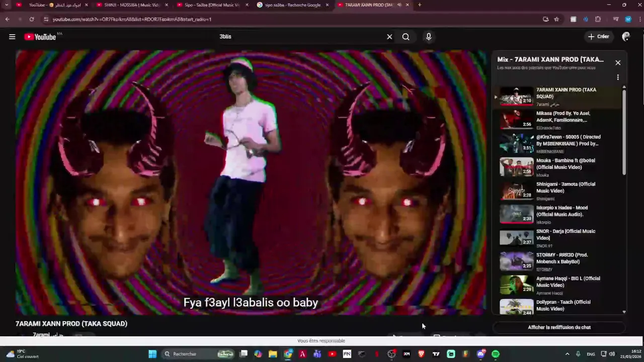Viewport: 644px width, 362px height.
Task: Go back with the browser back arrow
Action: tap(7, 19)
